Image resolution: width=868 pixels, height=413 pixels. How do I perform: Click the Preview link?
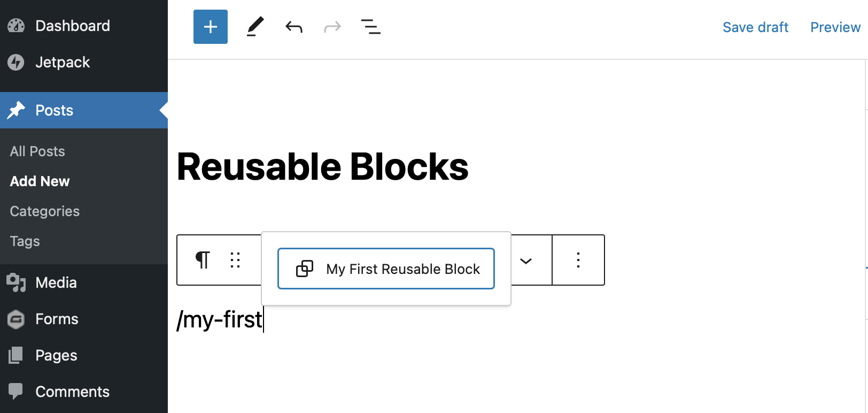(835, 27)
